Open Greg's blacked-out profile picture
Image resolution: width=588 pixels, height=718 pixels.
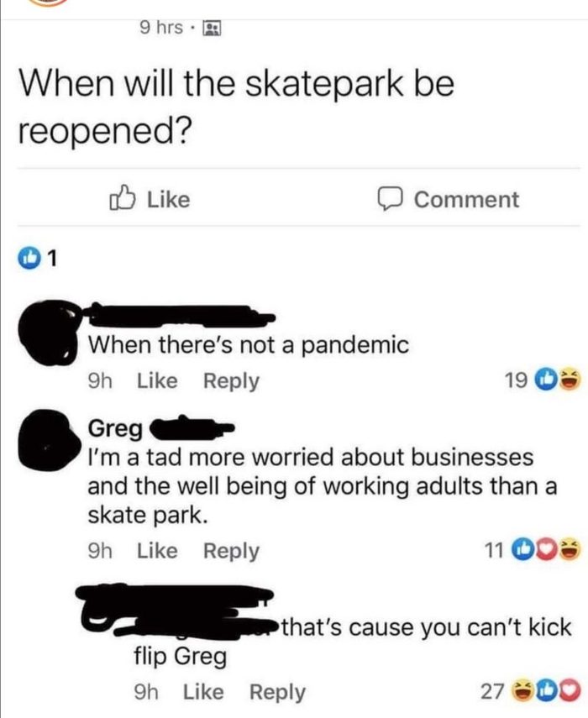48,441
